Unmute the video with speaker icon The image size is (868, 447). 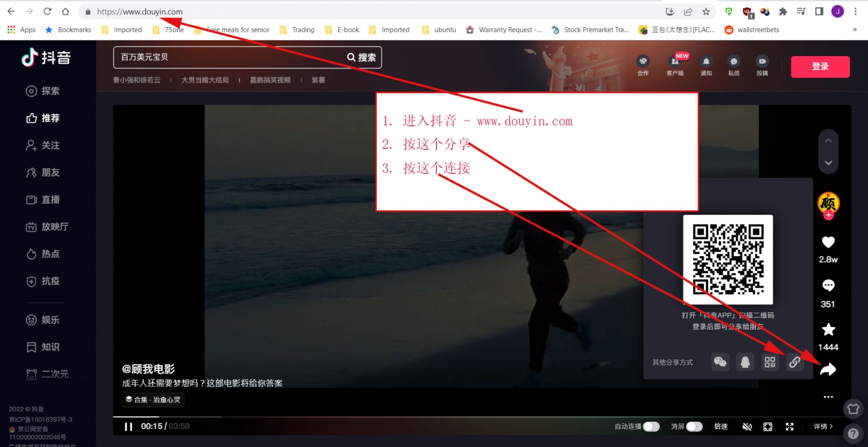747,427
